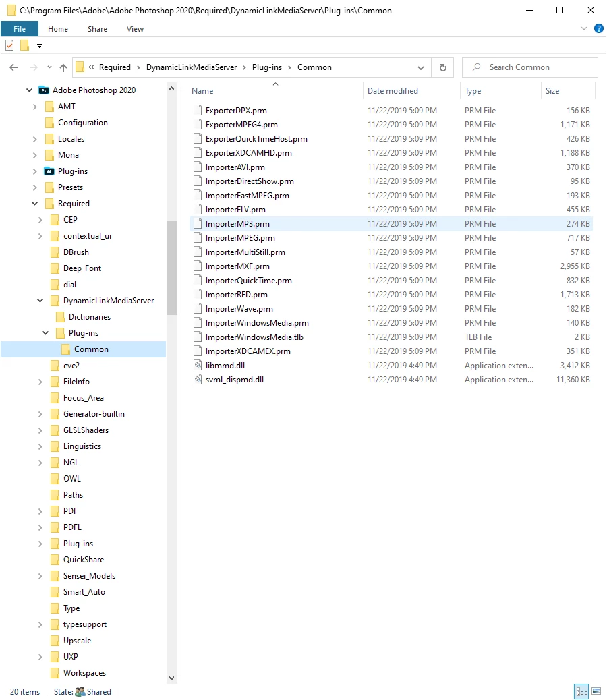Click the Plug-ins camera folder icon under Presets

click(49, 171)
